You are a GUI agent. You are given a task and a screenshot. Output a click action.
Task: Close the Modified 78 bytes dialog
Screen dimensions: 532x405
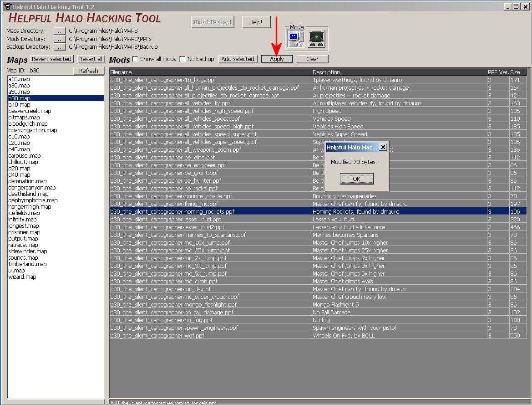tap(383, 147)
